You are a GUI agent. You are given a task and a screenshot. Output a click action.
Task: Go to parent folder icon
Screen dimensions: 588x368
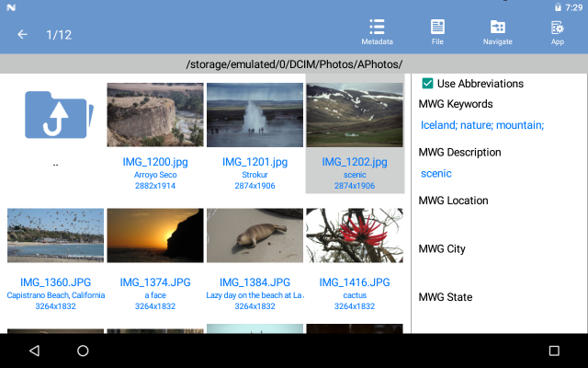[x=55, y=115]
